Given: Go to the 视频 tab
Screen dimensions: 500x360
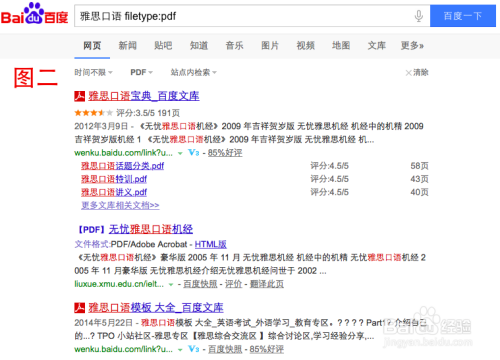Looking at the screenshot, I should 306,46.
